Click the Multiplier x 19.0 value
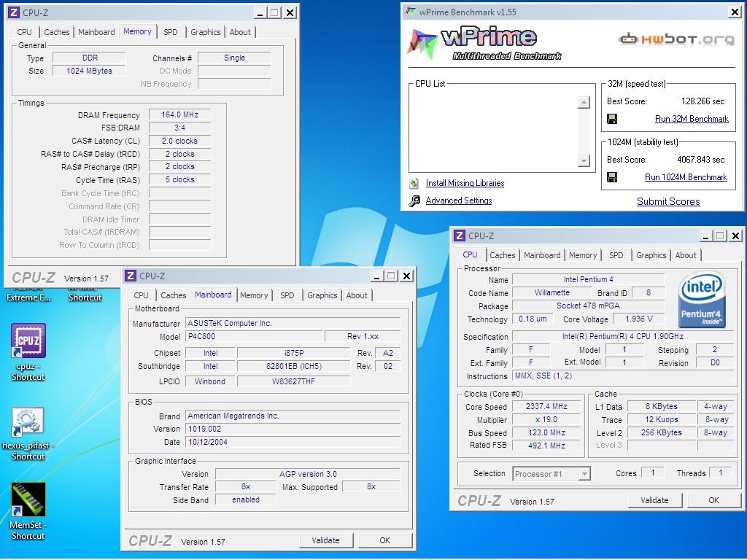This screenshot has height=560, width=747. tap(546, 419)
